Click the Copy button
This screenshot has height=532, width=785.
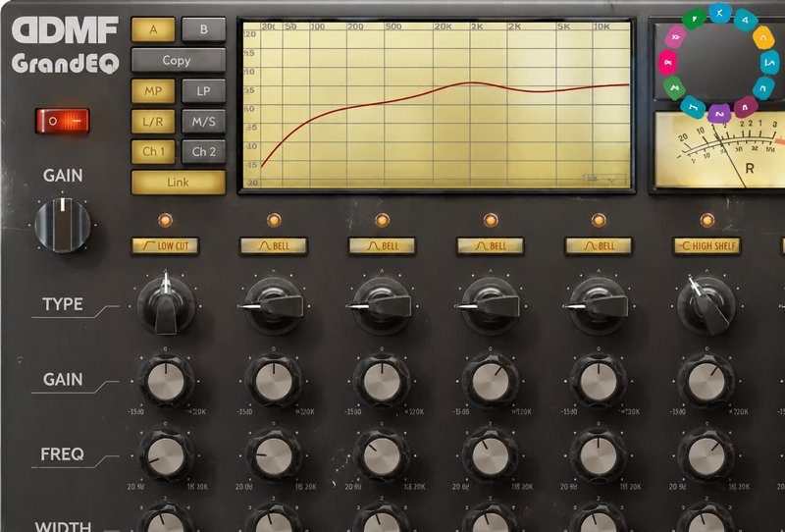tap(179, 61)
